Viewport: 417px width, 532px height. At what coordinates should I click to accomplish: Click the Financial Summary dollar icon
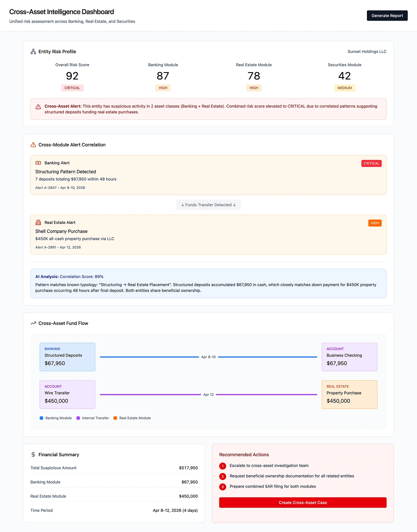tap(33, 454)
